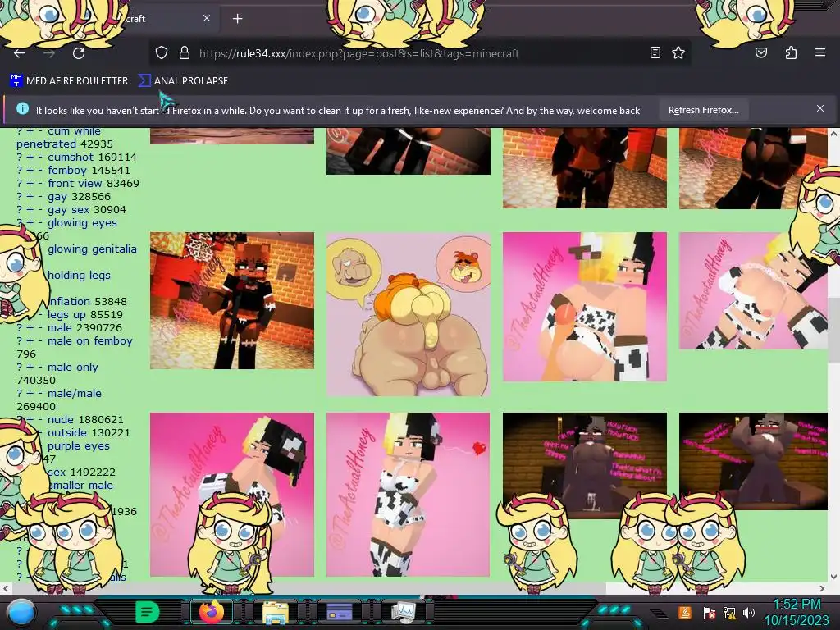Launch the green notes app on taskbar
The image size is (840, 630).
pos(147,611)
